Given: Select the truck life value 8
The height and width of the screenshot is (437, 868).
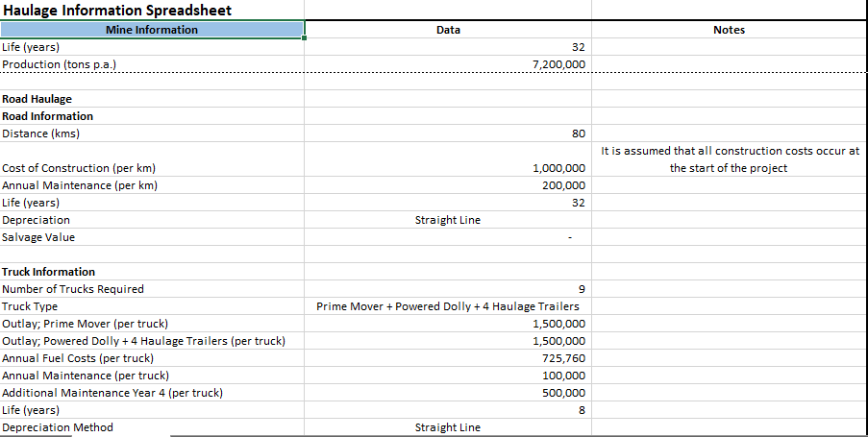Looking at the screenshot, I should 582,410.
